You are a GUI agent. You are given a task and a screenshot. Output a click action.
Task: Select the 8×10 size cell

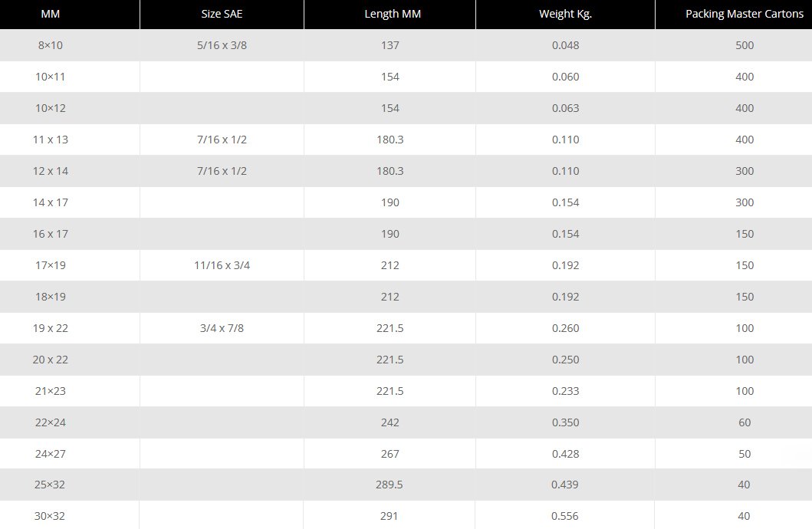(x=51, y=45)
